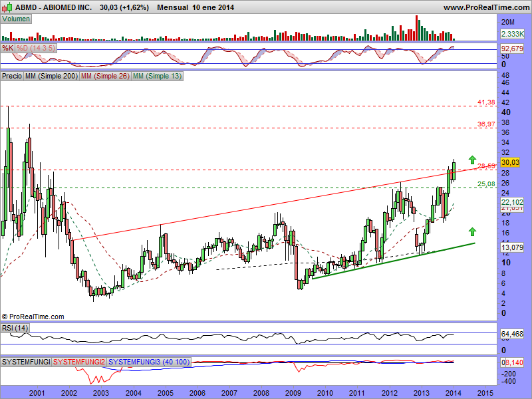This screenshot has width=532, height=399.
Task: Select the bold 10 price axis label
Action: point(506,263)
